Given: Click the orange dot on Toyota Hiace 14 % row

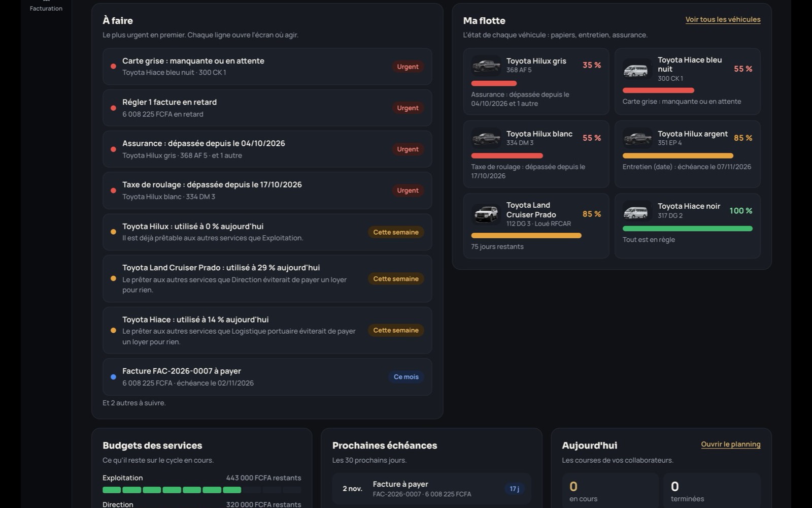Looking at the screenshot, I should 113,330.
